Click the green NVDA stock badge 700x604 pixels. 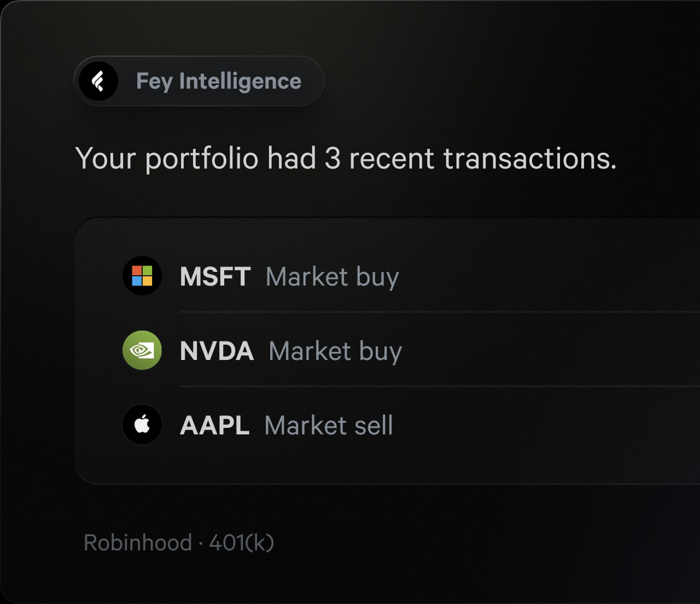click(142, 350)
